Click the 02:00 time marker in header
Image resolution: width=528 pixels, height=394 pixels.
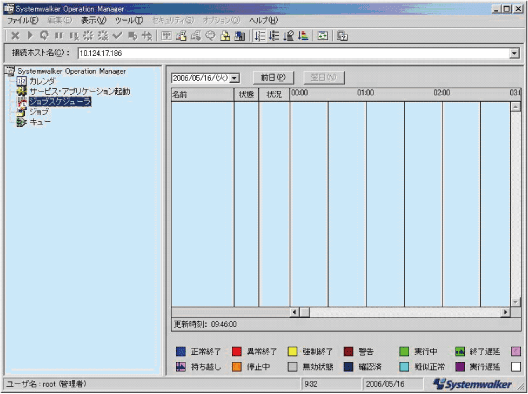tap(442, 93)
